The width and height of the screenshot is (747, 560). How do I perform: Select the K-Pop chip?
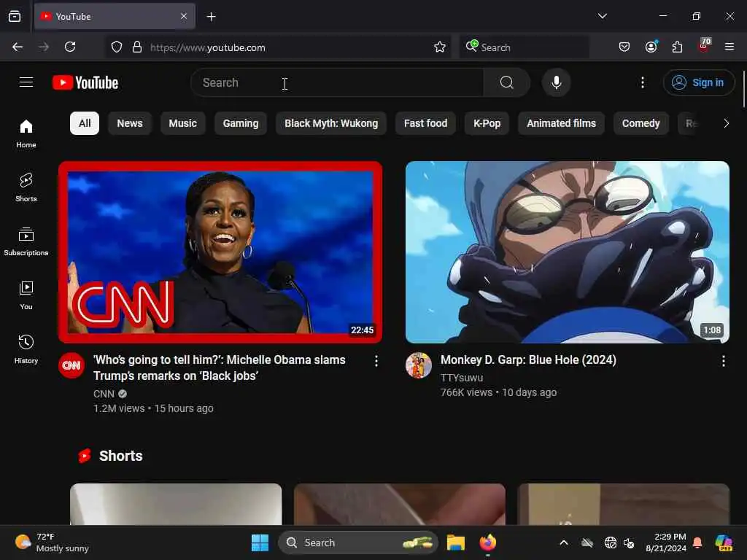click(487, 123)
